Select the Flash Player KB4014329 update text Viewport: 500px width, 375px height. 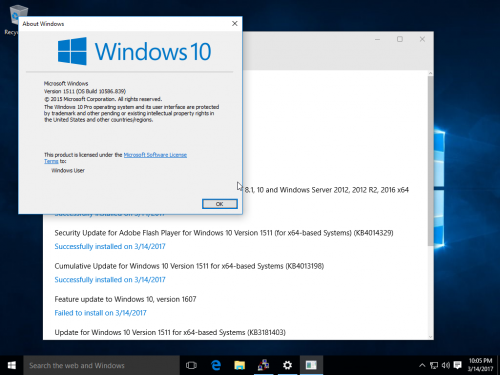tap(224, 233)
